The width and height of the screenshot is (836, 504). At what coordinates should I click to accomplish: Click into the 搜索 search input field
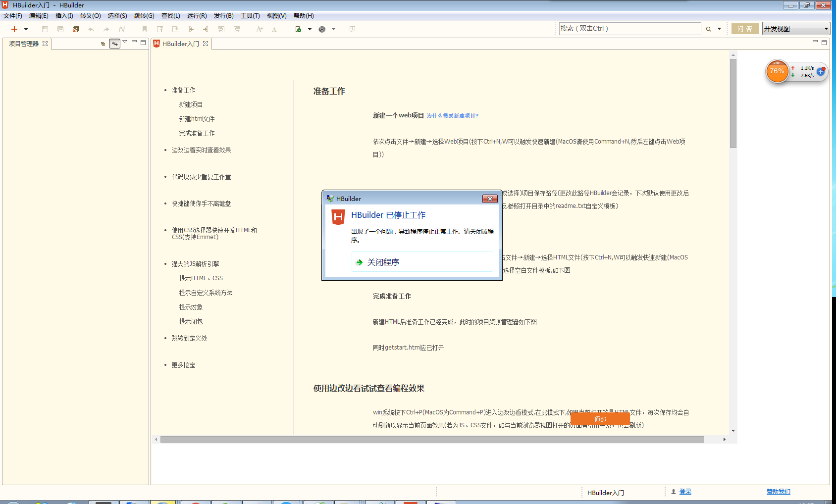tap(630, 29)
